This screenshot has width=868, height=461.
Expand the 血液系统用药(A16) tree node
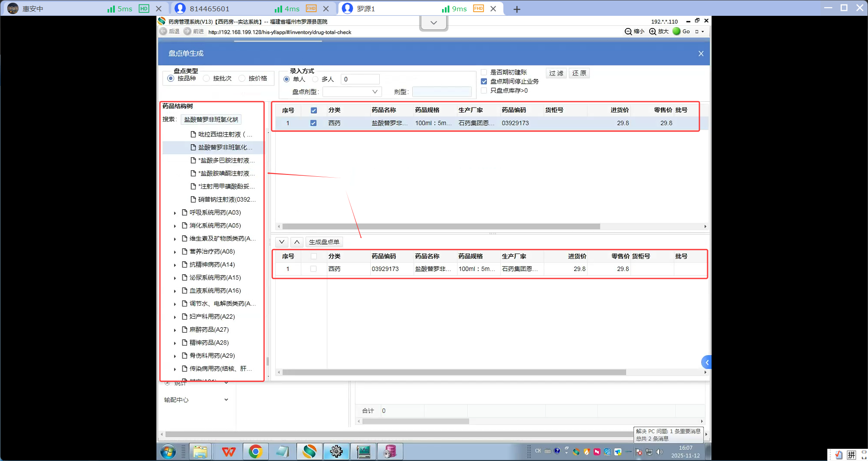point(175,291)
